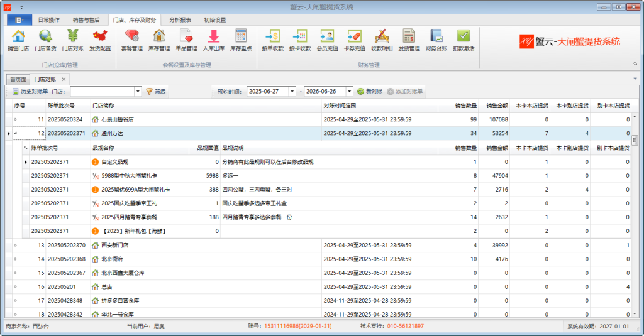This screenshot has width=644, height=336.
Task: Collapse expanded row 12 通州万达
Action: click(x=16, y=133)
